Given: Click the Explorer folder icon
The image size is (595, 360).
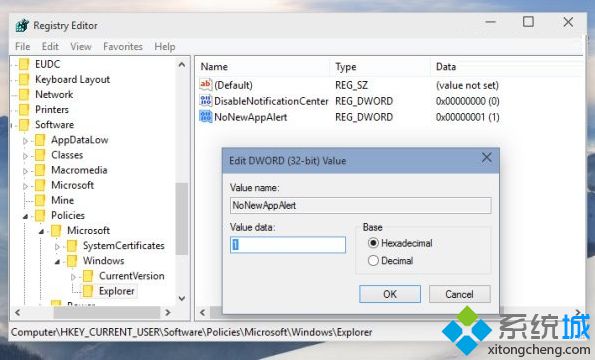Looking at the screenshot, I should (88, 291).
